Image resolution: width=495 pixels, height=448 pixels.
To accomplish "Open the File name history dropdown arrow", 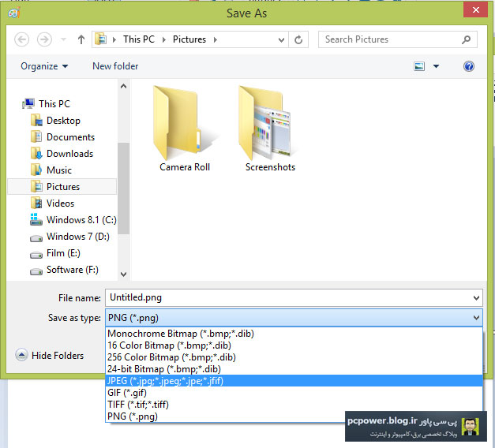I will click(476, 298).
